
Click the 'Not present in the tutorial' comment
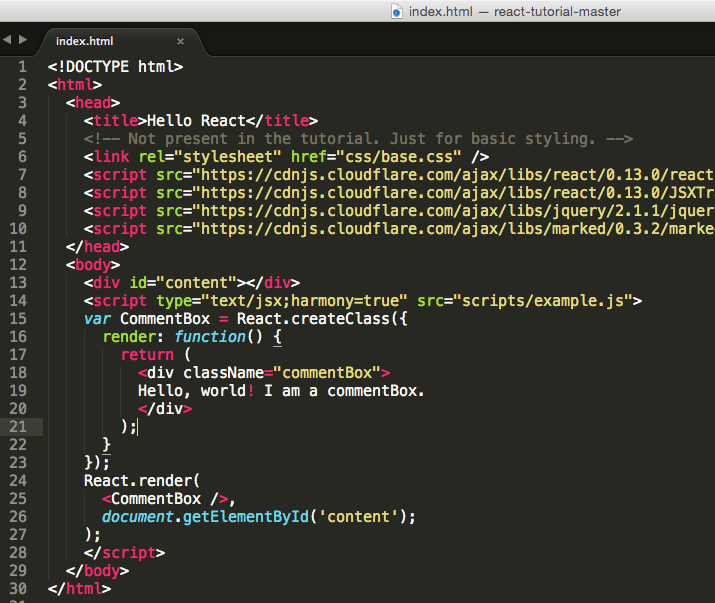tap(358, 139)
